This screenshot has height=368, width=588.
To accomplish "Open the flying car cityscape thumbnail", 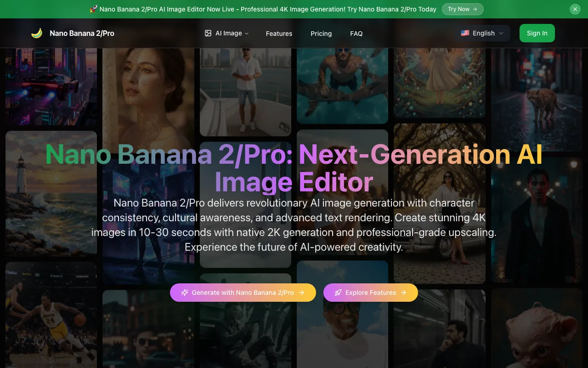I will coord(51,86).
